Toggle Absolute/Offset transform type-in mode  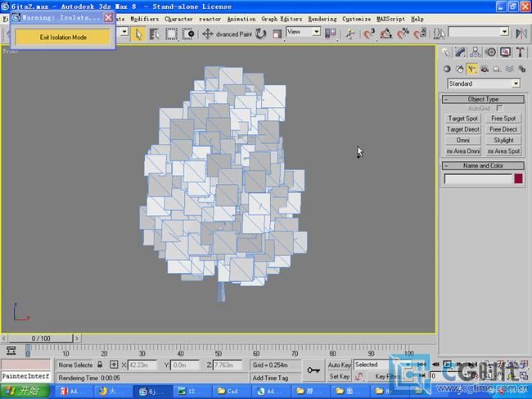point(114,365)
